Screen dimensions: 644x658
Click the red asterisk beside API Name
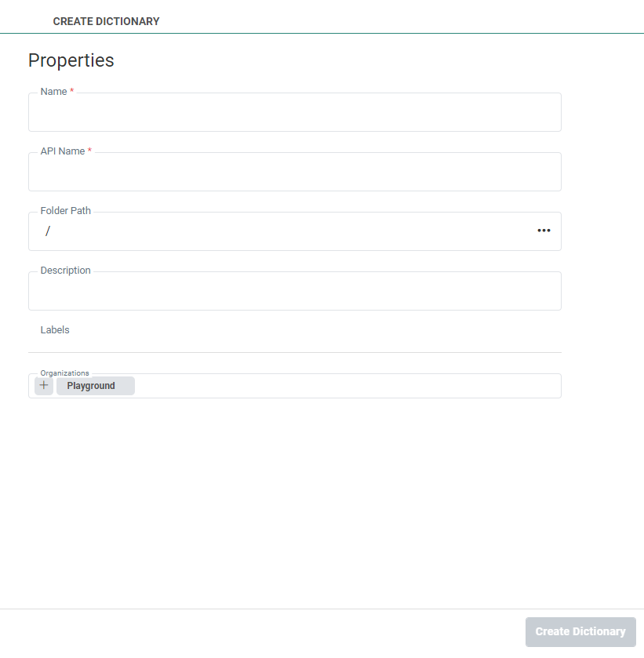tap(89, 151)
